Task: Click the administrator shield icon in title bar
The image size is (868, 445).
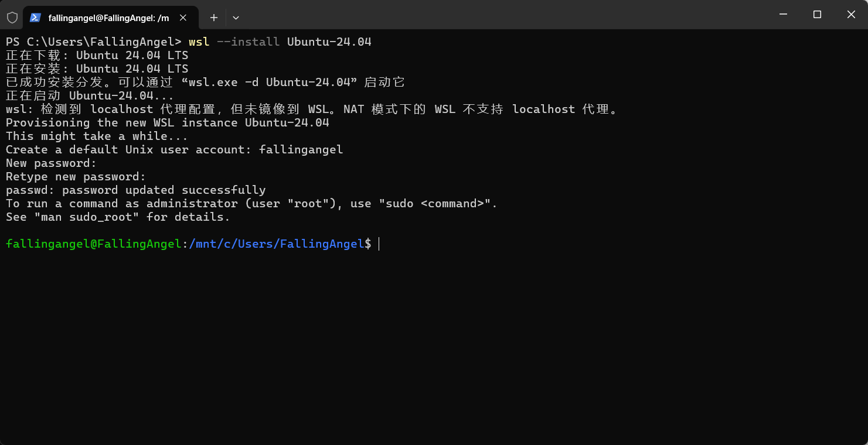Action: tap(12, 18)
